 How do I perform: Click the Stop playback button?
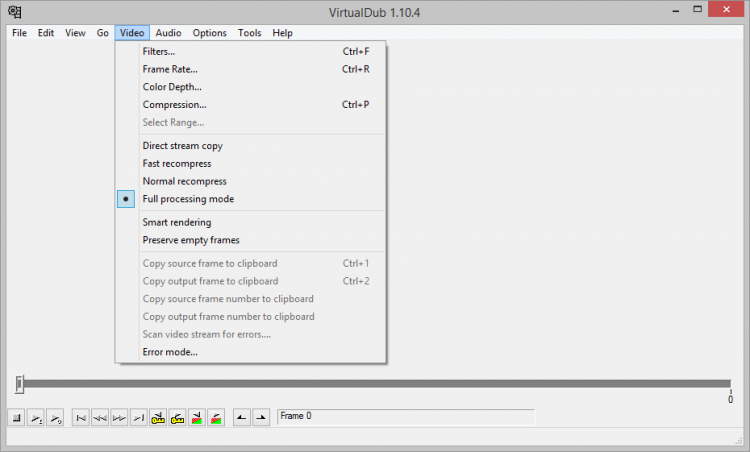coord(17,418)
